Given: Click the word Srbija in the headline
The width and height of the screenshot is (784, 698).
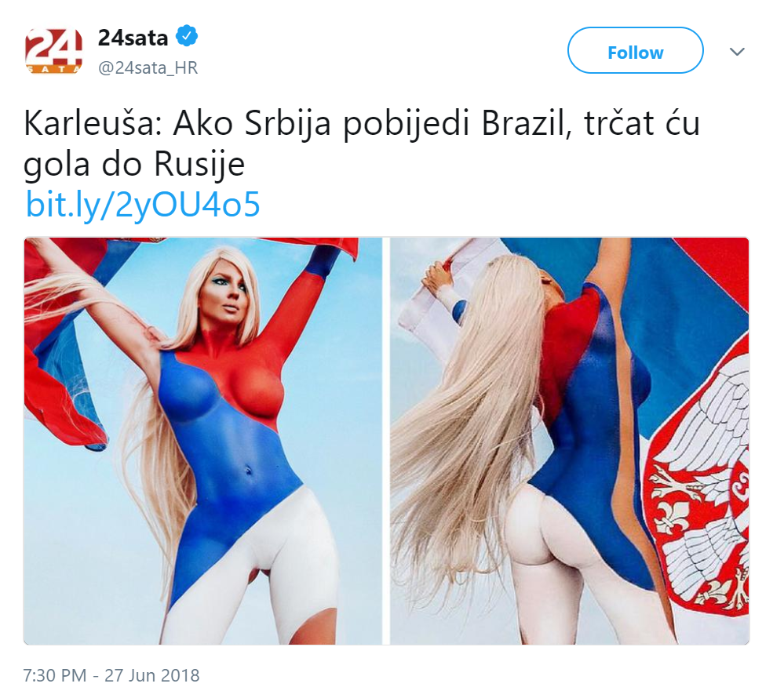Looking at the screenshot, I should tap(287, 123).
